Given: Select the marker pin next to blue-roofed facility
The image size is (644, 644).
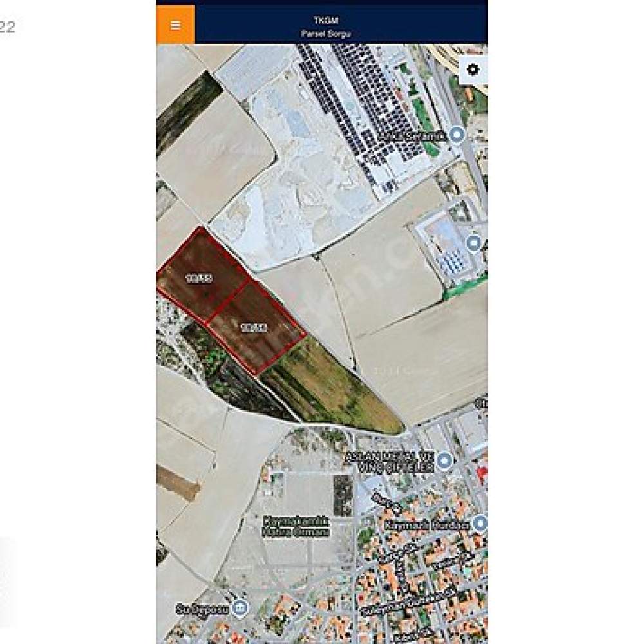Looking at the screenshot, I should tap(474, 243).
